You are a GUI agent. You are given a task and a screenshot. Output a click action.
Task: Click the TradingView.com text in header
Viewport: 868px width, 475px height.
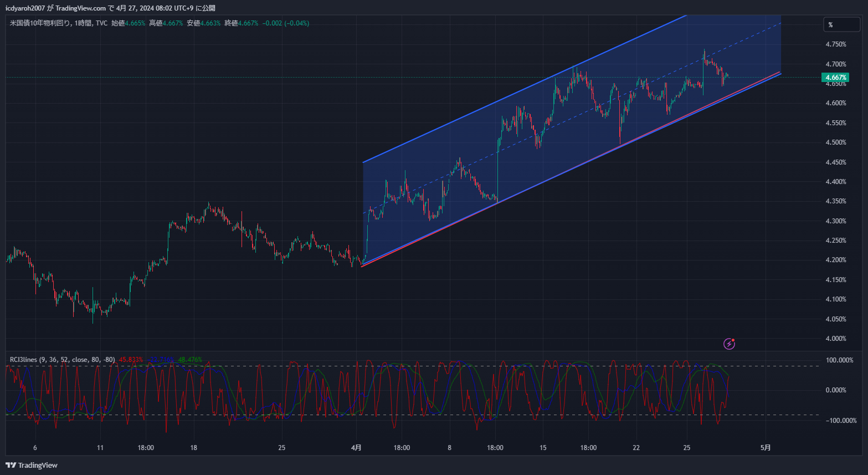80,8
